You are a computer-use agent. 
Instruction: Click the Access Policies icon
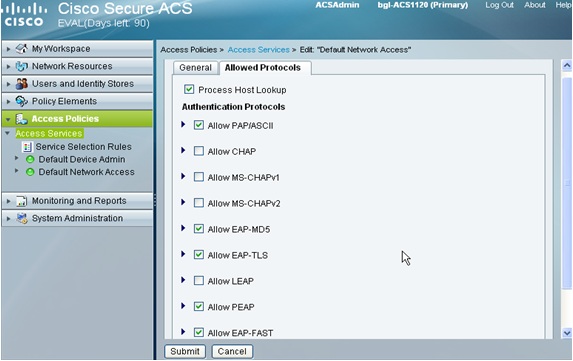pyautogui.click(x=22, y=119)
